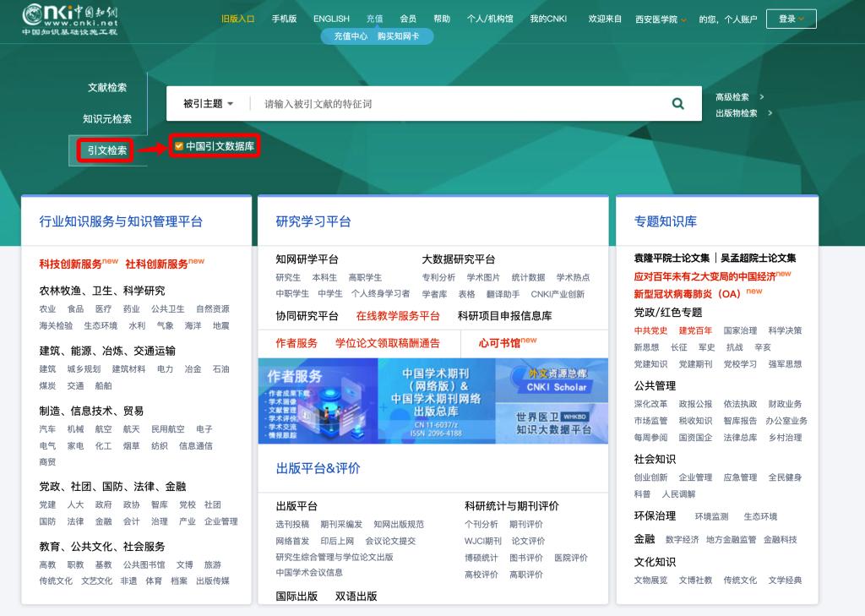Screen dimensions: 865x616
Task: Open the 环境监测 link
Action: 711,516
